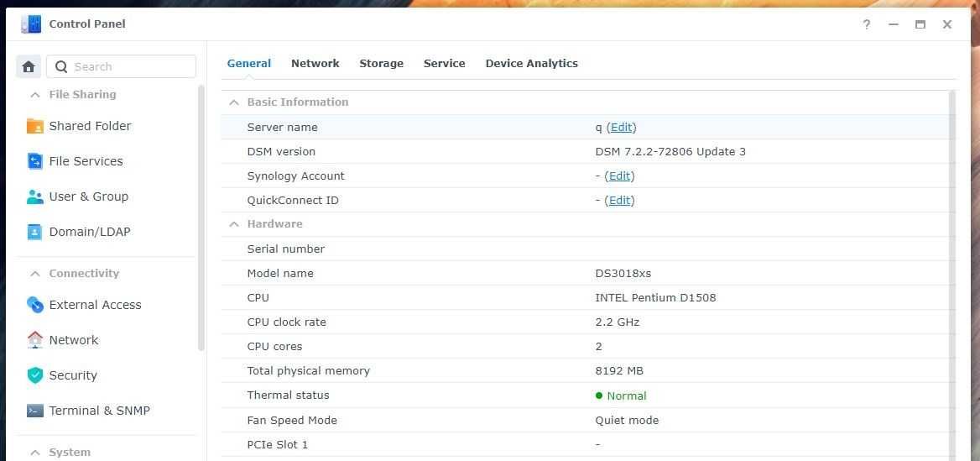Click the 2.2 GHz clock rate value
980x461 pixels.
pyautogui.click(x=617, y=322)
